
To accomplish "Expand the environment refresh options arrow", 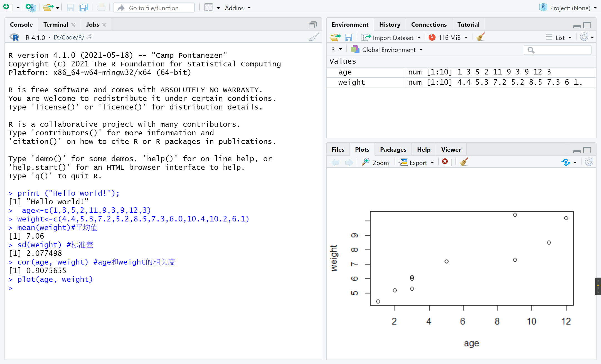I will coord(592,38).
